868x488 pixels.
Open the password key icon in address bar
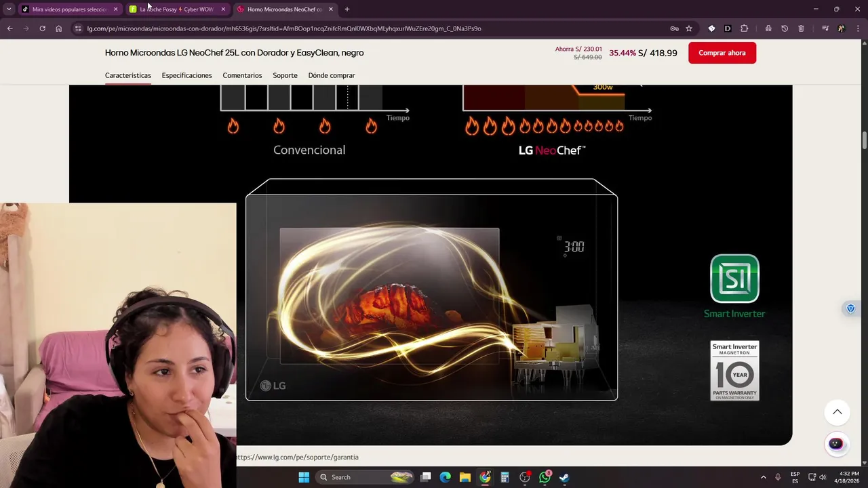pos(674,28)
